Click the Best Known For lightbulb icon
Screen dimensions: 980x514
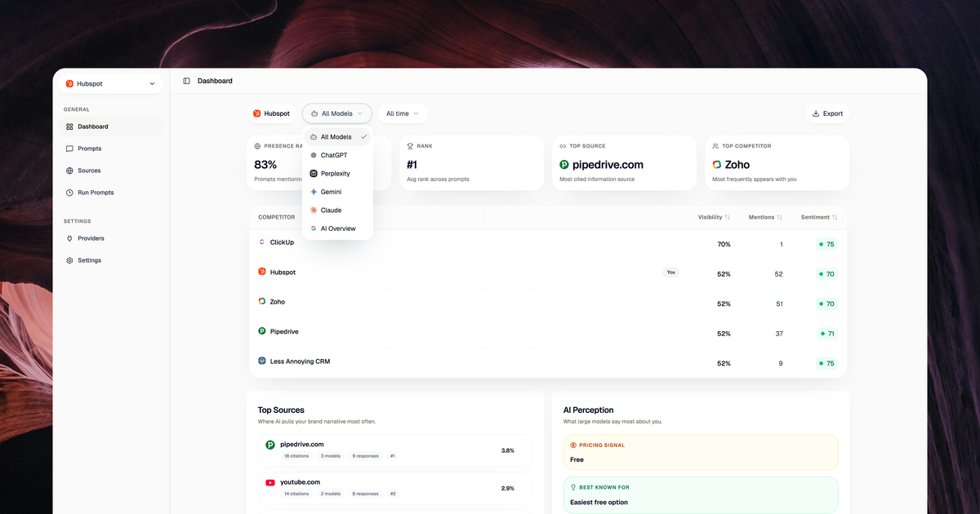(x=573, y=487)
